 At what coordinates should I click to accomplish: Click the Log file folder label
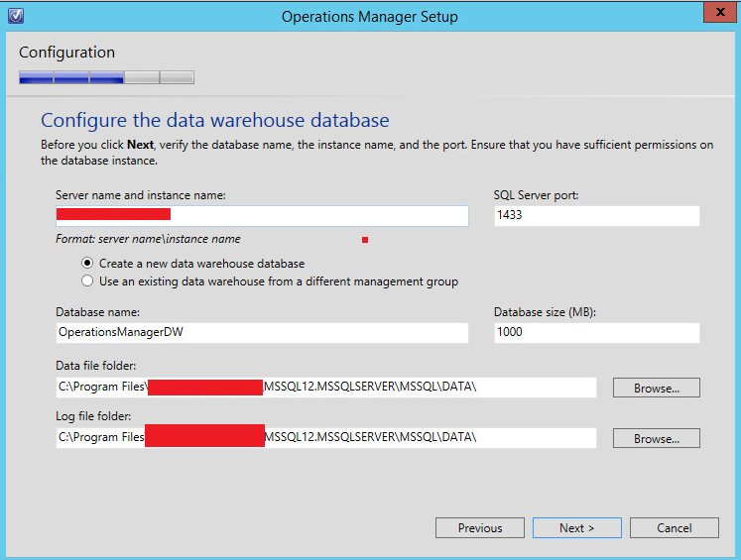[x=93, y=416]
